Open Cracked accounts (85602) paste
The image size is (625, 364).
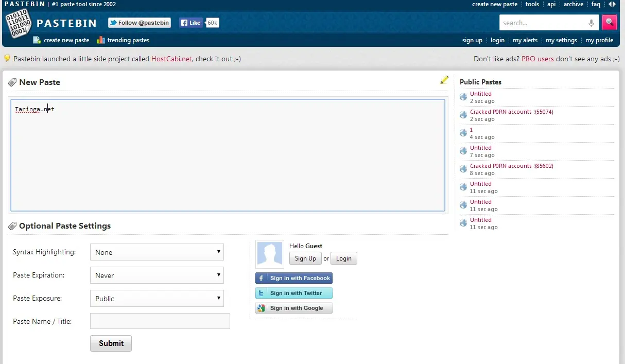click(511, 166)
